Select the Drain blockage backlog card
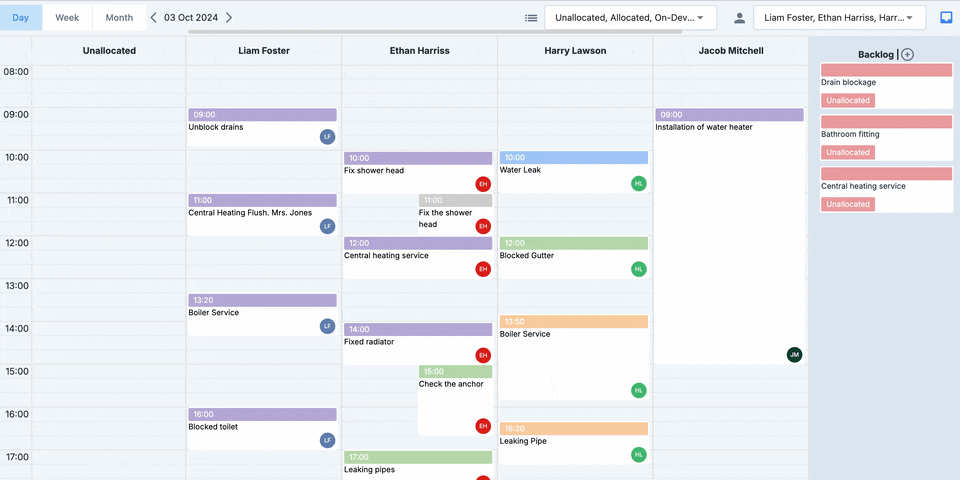Image resolution: width=960 pixels, height=480 pixels. pos(887,86)
